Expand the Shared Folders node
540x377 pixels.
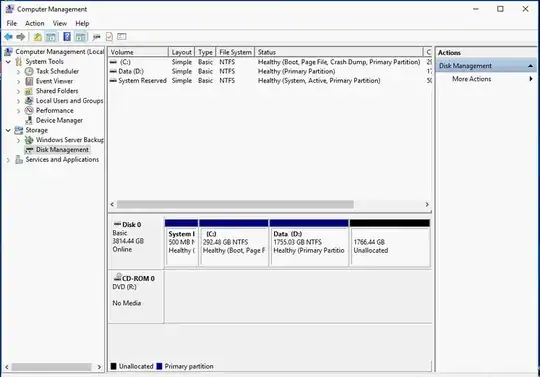tap(19, 91)
